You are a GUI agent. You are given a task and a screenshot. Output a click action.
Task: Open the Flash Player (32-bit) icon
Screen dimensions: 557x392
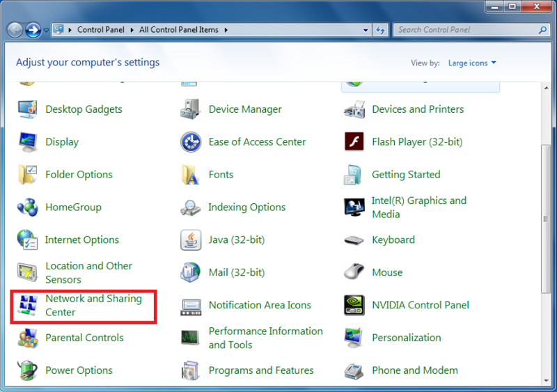[x=354, y=142]
